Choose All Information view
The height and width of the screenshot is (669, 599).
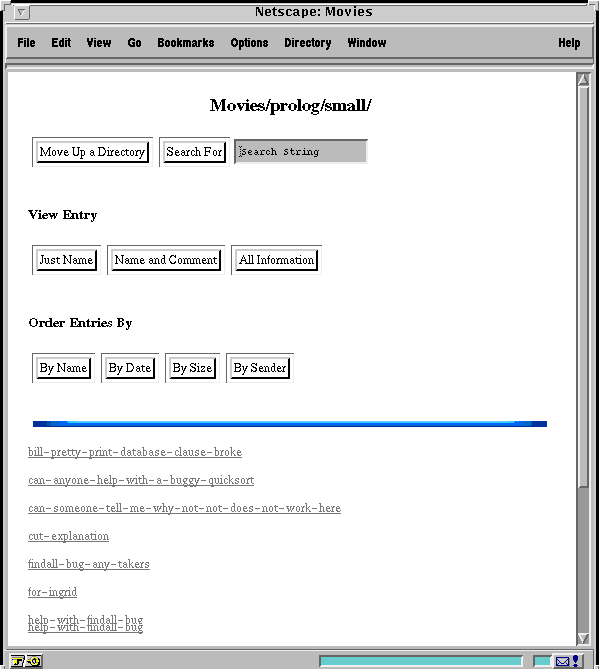click(276, 260)
